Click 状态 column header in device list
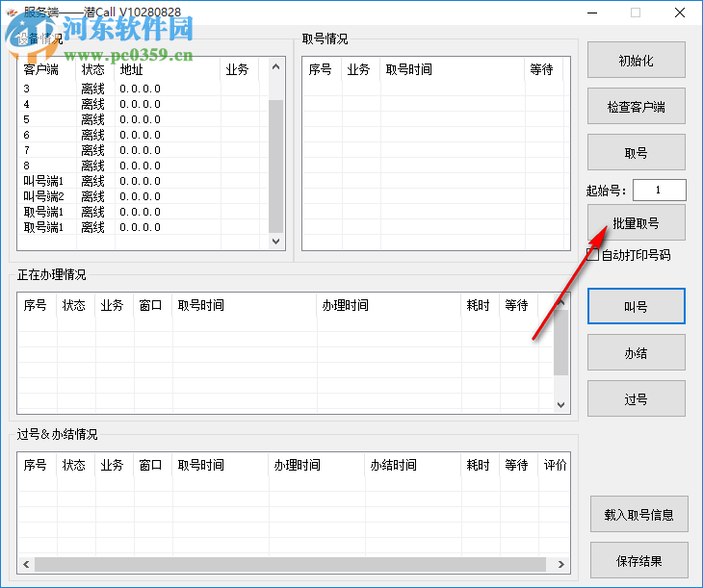Viewport: 703px width, 588px height. pyautogui.click(x=95, y=69)
